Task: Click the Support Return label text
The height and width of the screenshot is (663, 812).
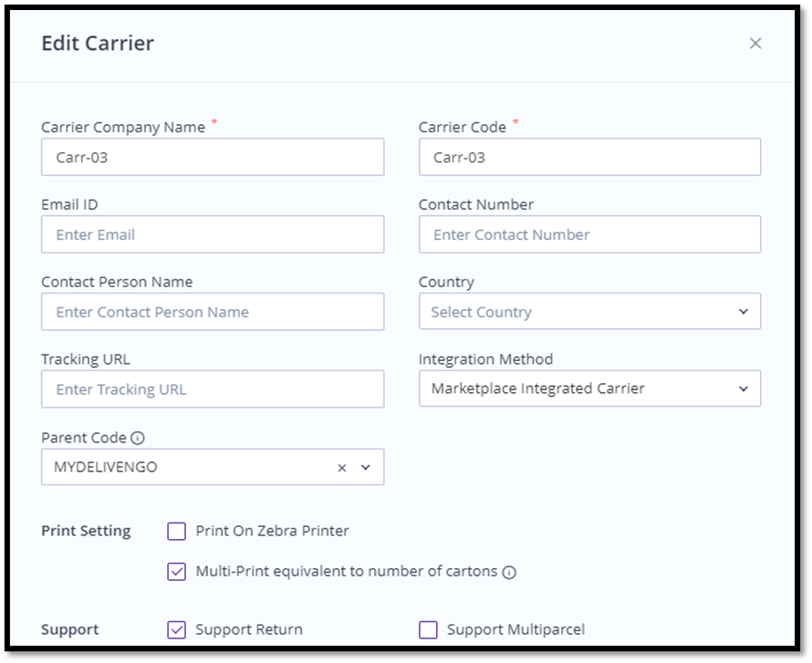Action: click(x=249, y=629)
